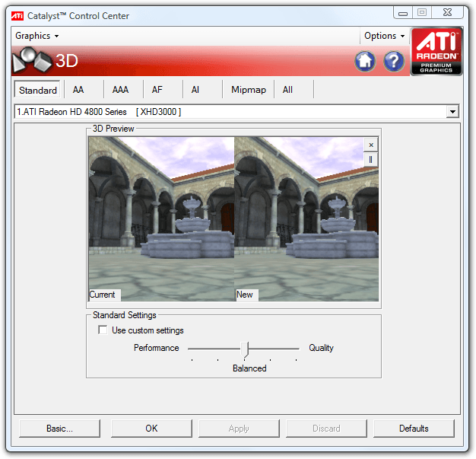Click the Performance label

tap(157, 348)
